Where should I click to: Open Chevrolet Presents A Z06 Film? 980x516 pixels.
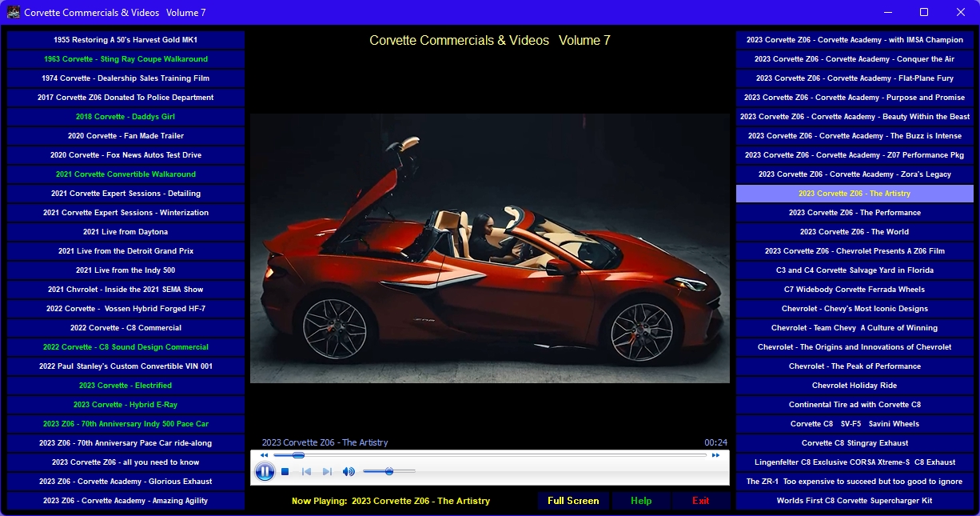[x=855, y=251]
